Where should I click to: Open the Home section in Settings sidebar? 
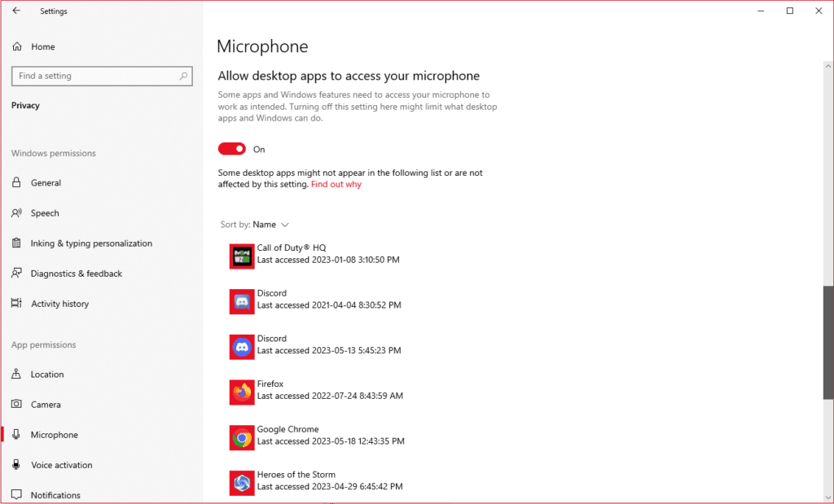42,46
